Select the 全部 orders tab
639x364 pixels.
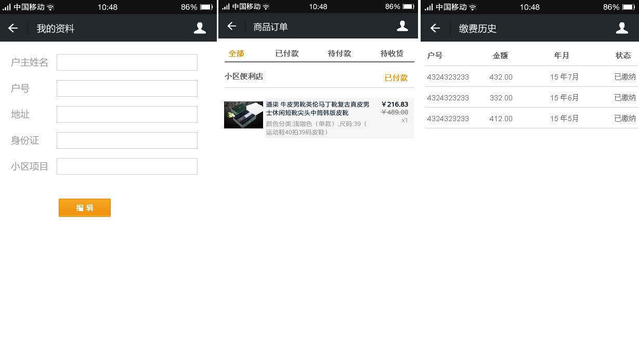click(x=236, y=54)
